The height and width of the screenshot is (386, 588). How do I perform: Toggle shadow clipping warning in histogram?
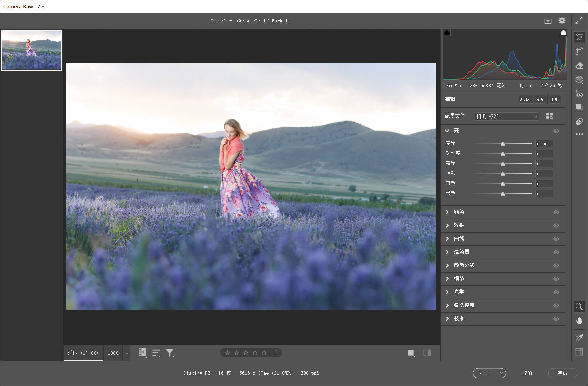click(x=447, y=33)
